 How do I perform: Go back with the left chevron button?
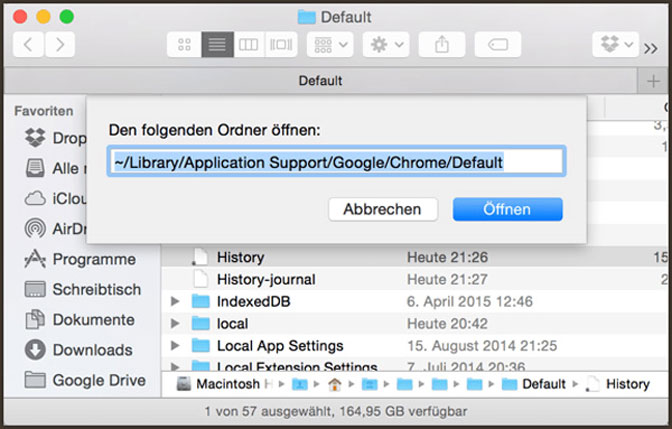[x=28, y=44]
